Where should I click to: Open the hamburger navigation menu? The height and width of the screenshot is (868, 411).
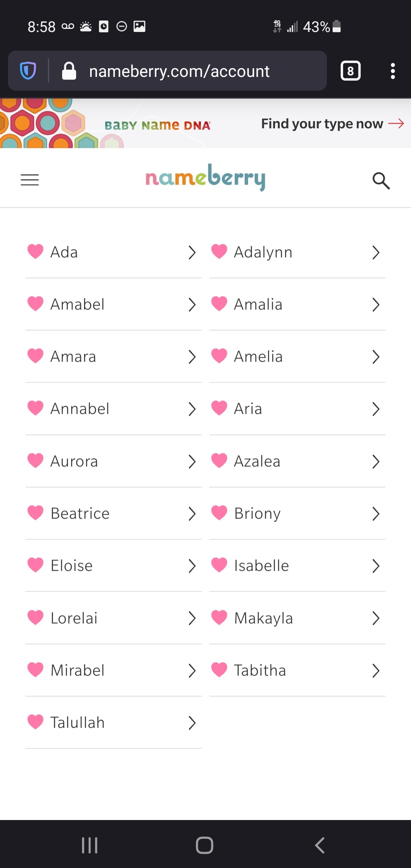pos(30,180)
